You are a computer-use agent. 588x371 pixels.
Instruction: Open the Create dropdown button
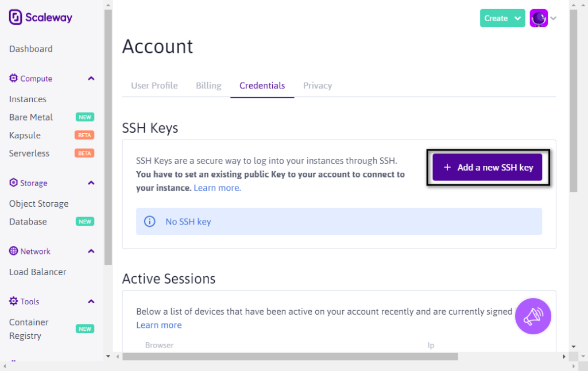(x=502, y=18)
